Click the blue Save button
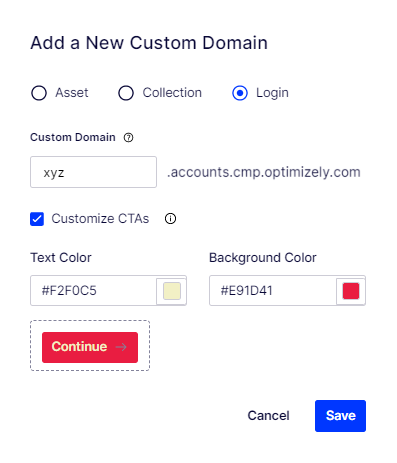Screen dimensions: 397x463 coord(340,416)
